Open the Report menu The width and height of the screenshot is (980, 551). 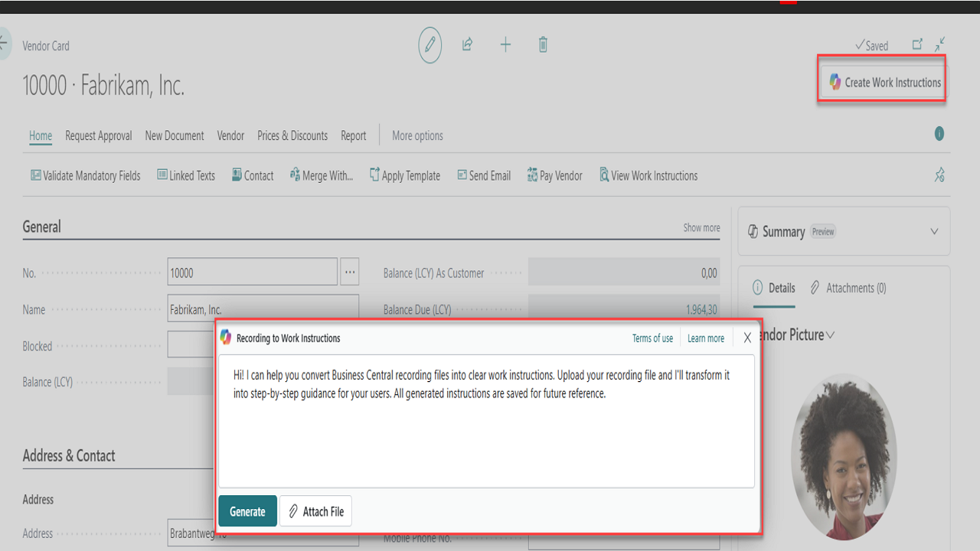[353, 135]
